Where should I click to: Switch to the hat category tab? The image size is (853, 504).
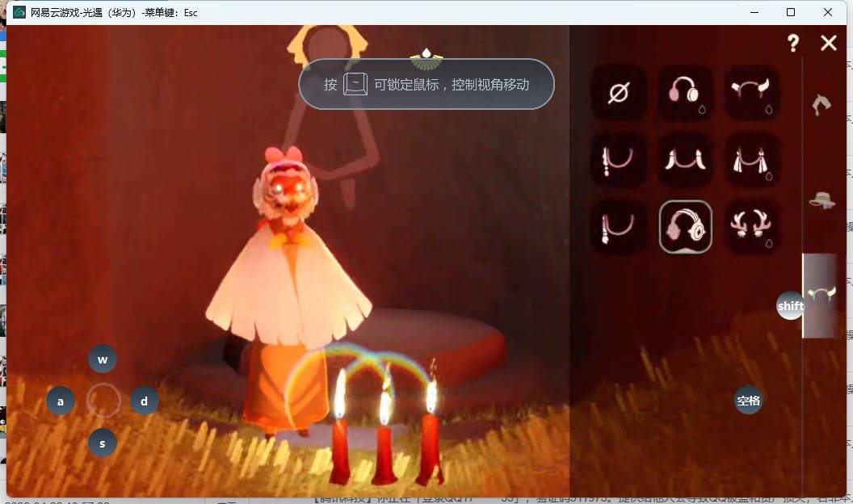pyautogui.click(x=822, y=200)
